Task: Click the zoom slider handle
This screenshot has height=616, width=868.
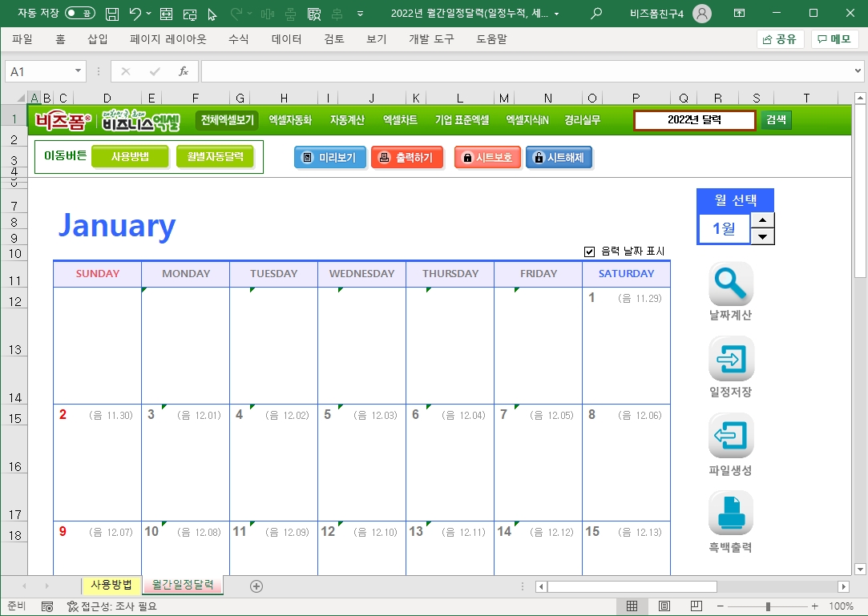Action: 768,606
